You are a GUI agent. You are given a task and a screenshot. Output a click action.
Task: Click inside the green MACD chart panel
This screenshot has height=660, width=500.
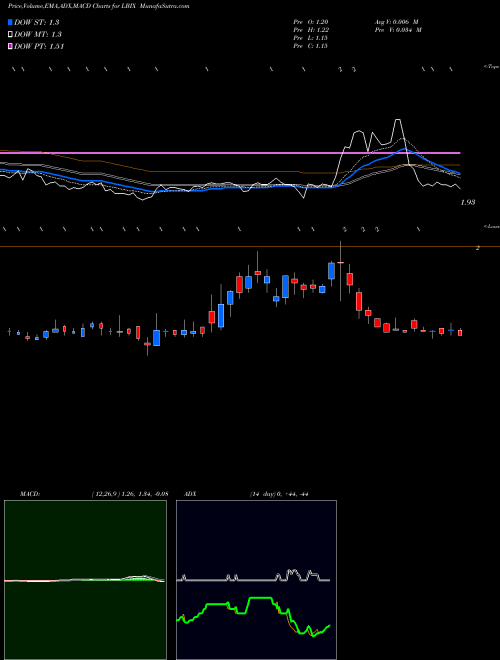point(85,580)
